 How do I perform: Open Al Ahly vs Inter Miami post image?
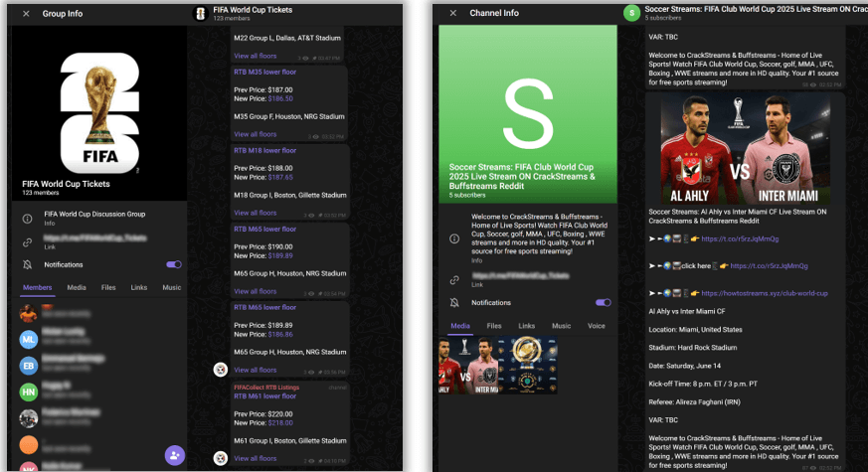745,149
